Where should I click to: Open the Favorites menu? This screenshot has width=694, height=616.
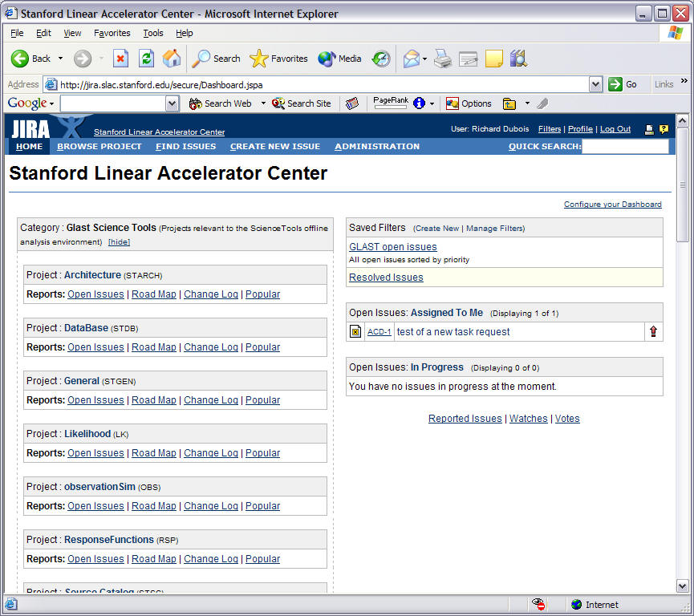click(112, 33)
